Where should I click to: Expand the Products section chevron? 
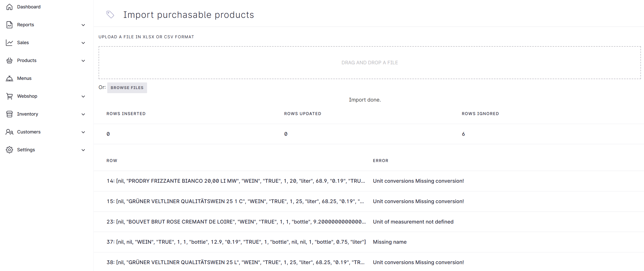(83, 61)
